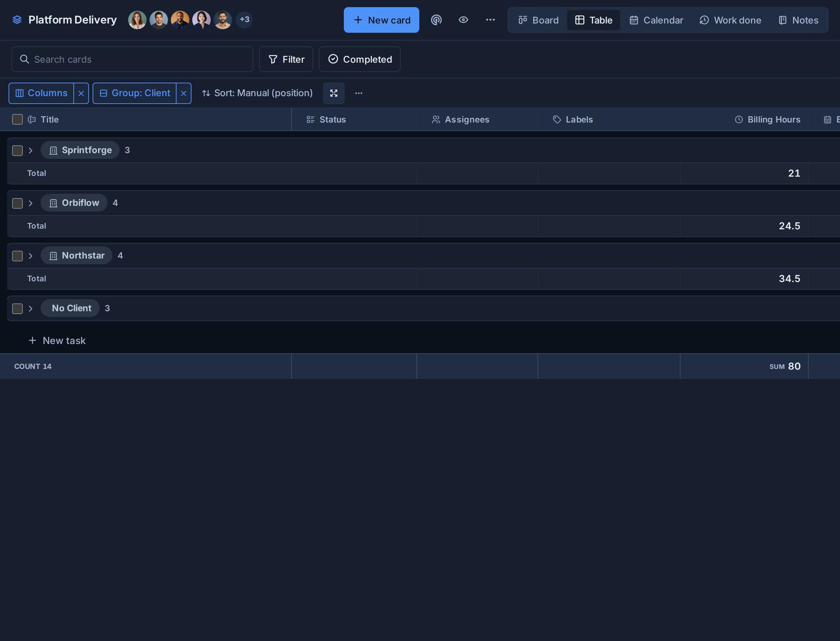Expand the Orbiflow group chevron
The width and height of the screenshot is (840, 641).
pos(31,203)
